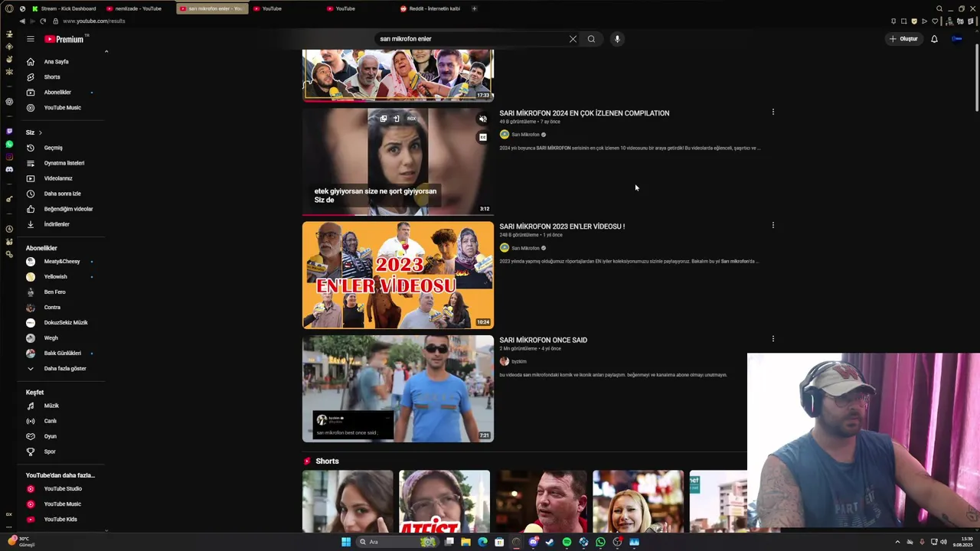Open Oyun under Keşfet

click(50, 436)
